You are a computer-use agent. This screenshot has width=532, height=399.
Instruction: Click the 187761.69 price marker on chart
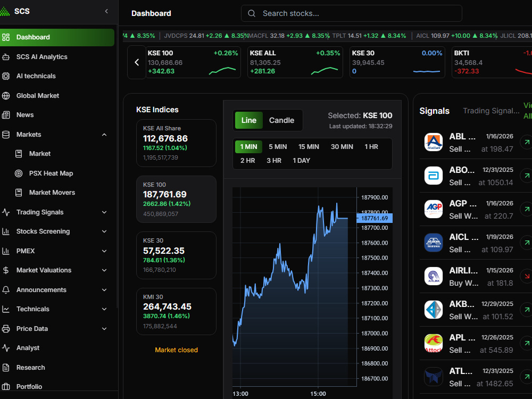tap(375, 218)
